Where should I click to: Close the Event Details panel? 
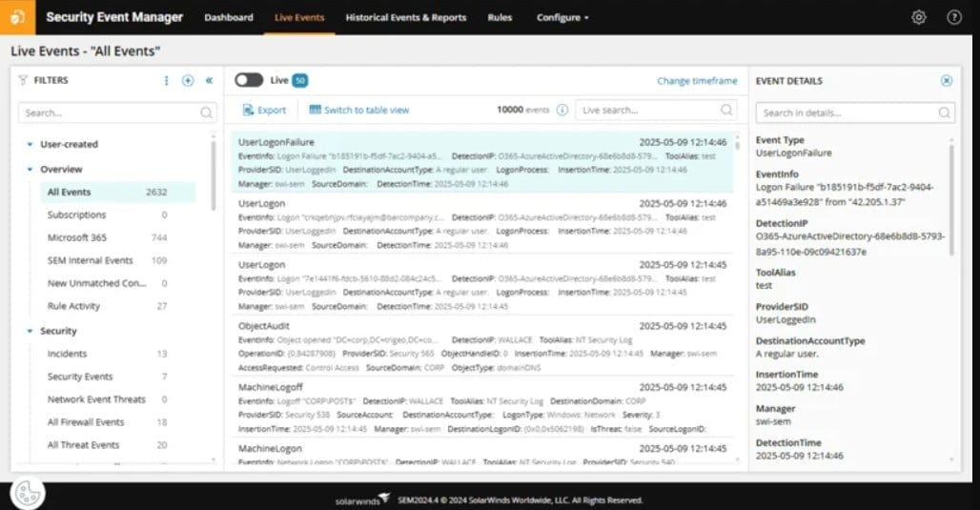(947, 81)
